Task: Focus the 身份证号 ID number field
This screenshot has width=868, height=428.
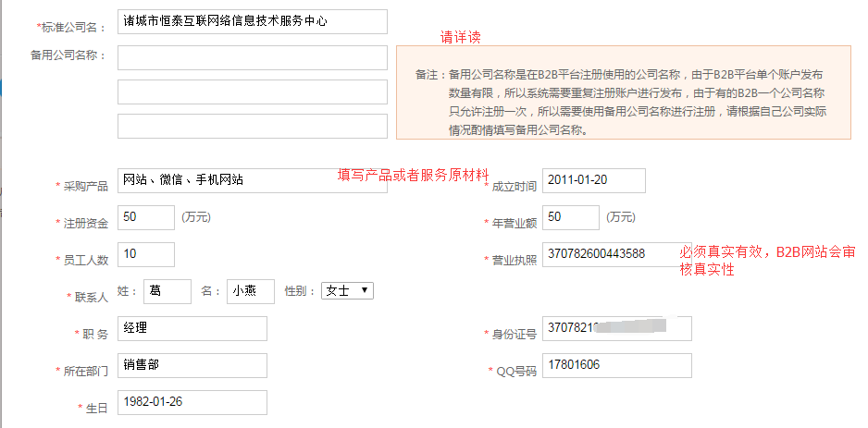Action: (616, 328)
